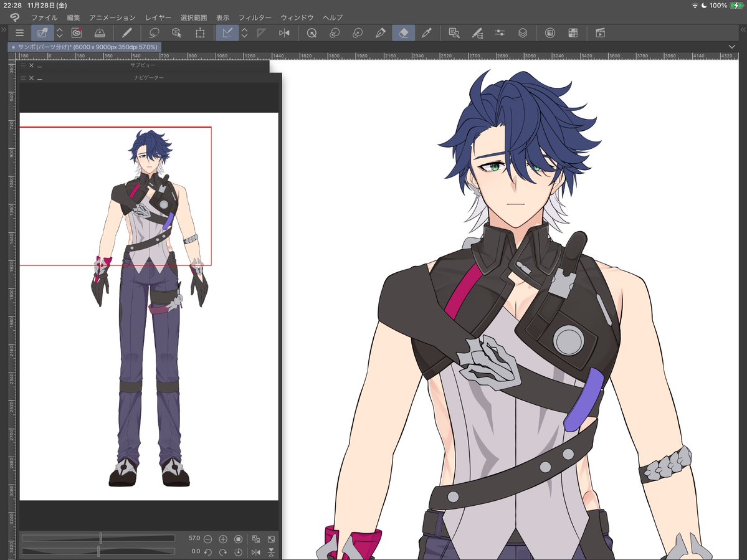Open the Sub Tool palette icon
Viewport: 747px width, 560px height.
tap(454, 33)
